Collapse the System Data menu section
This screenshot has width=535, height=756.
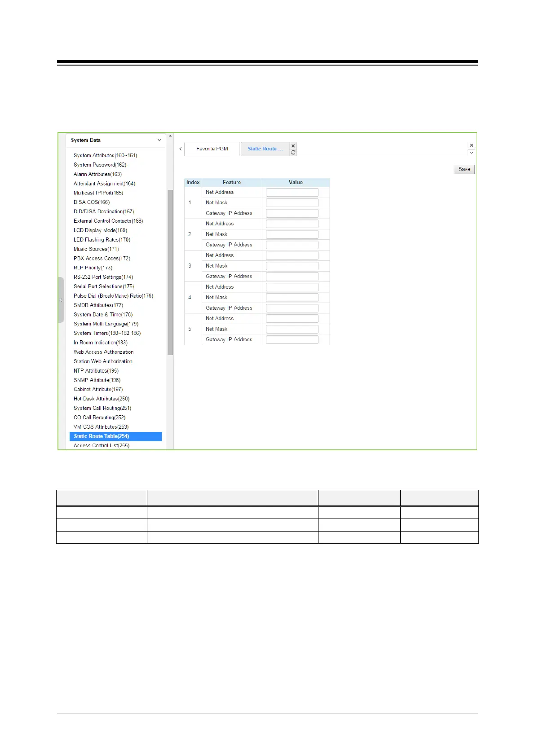159,140
